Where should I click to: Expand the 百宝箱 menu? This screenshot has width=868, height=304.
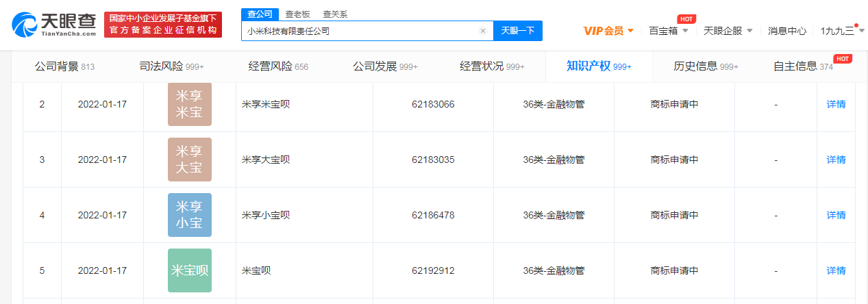pyautogui.click(x=668, y=31)
